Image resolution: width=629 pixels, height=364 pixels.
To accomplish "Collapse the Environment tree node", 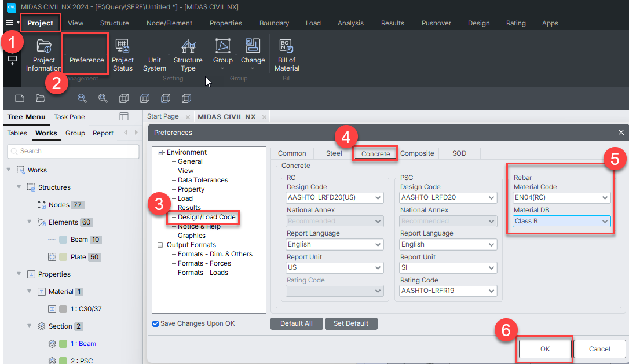I will point(160,152).
